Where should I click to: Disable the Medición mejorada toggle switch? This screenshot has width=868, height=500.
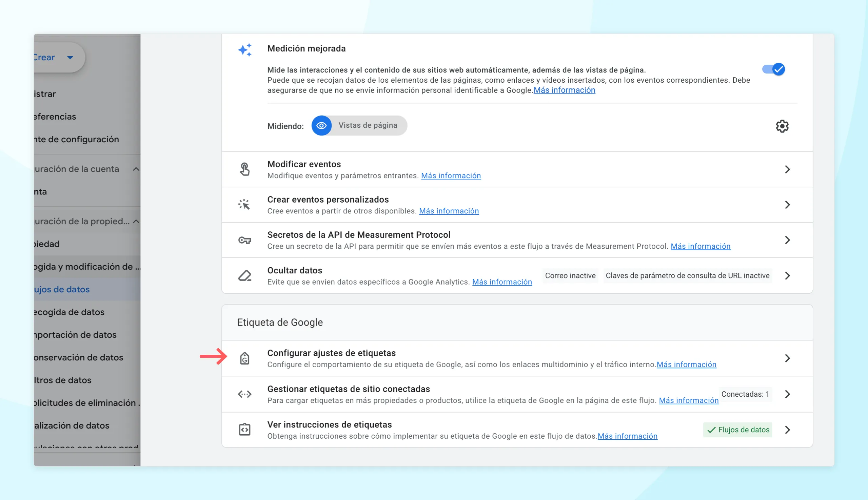(x=773, y=69)
